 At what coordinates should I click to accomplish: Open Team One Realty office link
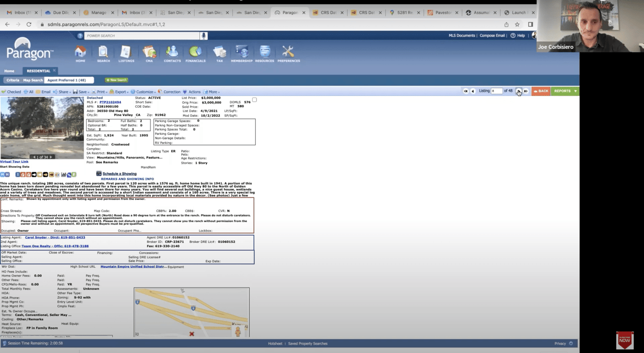pos(55,246)
